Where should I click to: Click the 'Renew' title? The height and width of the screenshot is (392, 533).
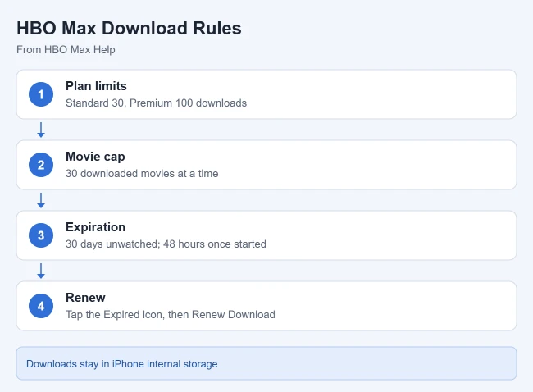point(85,298)
